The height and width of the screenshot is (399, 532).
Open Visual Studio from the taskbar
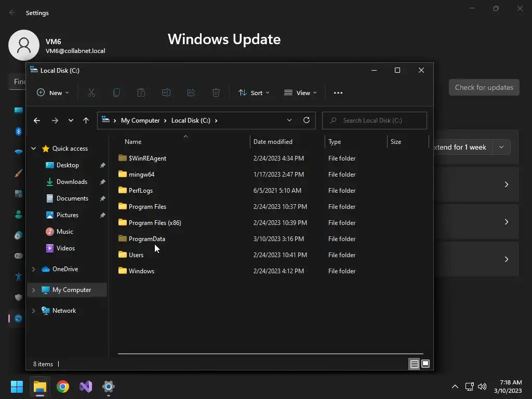pos(86,387)
